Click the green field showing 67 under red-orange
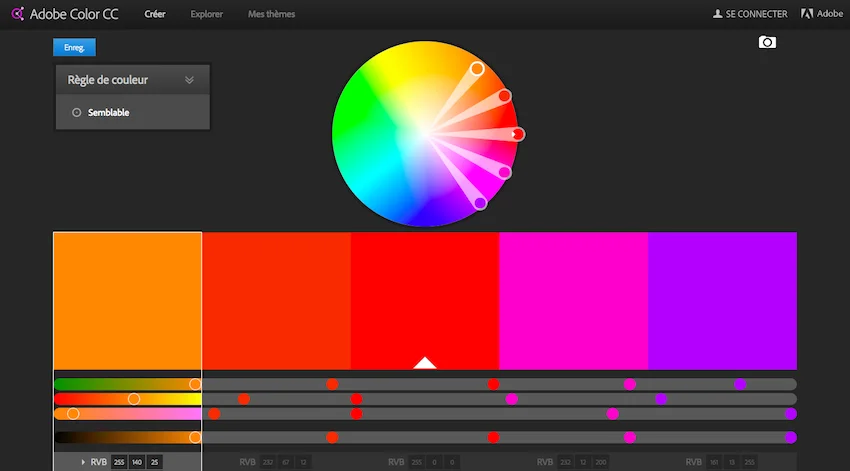The height and width of the screenshot is (471, 850). 286,462
